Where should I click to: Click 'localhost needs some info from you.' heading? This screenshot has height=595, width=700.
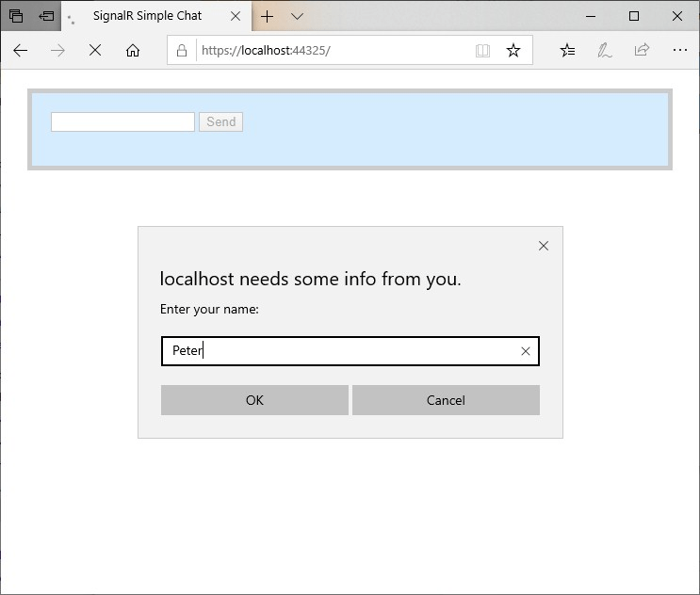(x=310, y=280)
